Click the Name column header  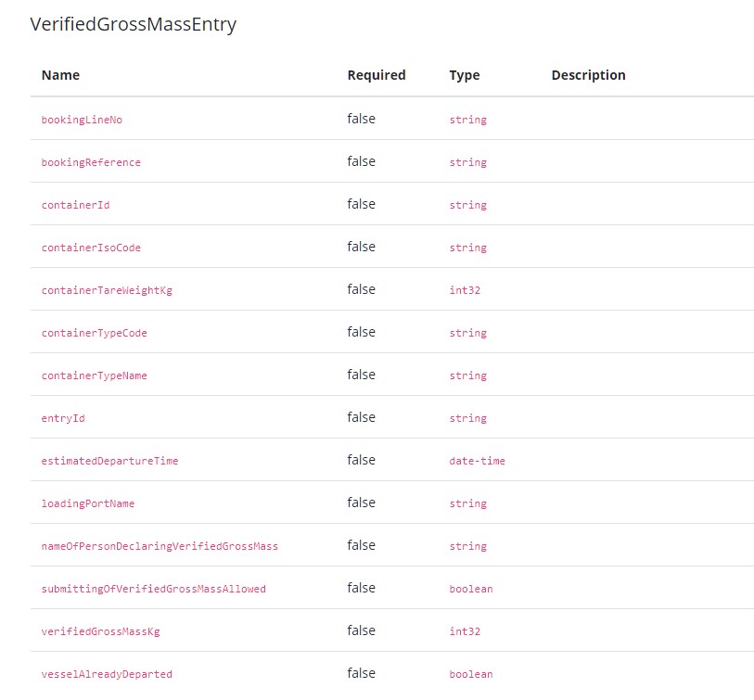[61, 75]
